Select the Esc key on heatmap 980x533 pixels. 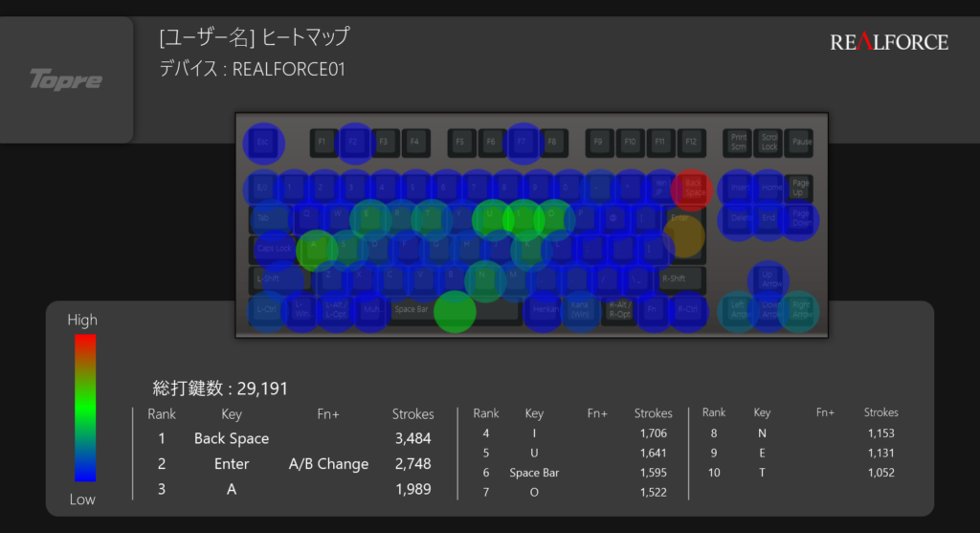click(263, 143)
